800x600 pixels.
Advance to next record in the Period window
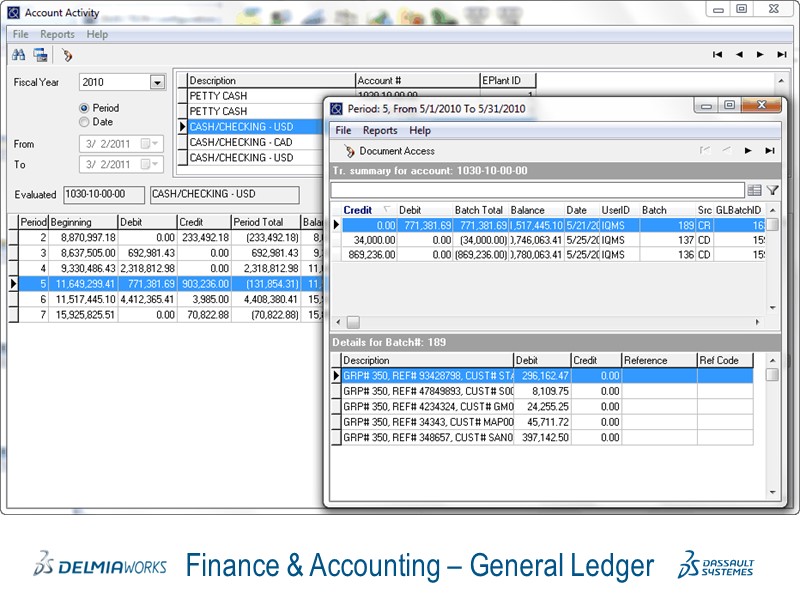[x=747, y=151]
